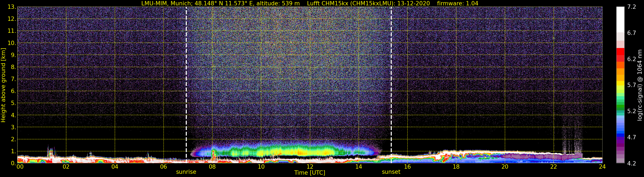
Task: Click the colorbar tick value '5.2'
Action: pos(632,111)
